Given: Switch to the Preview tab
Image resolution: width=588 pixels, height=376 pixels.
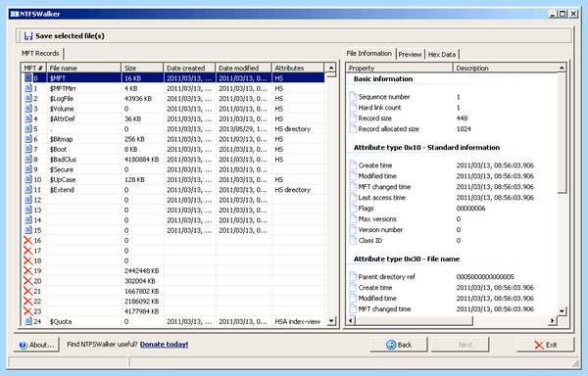Looking at the screenshot, I should (x=410, y=54).
